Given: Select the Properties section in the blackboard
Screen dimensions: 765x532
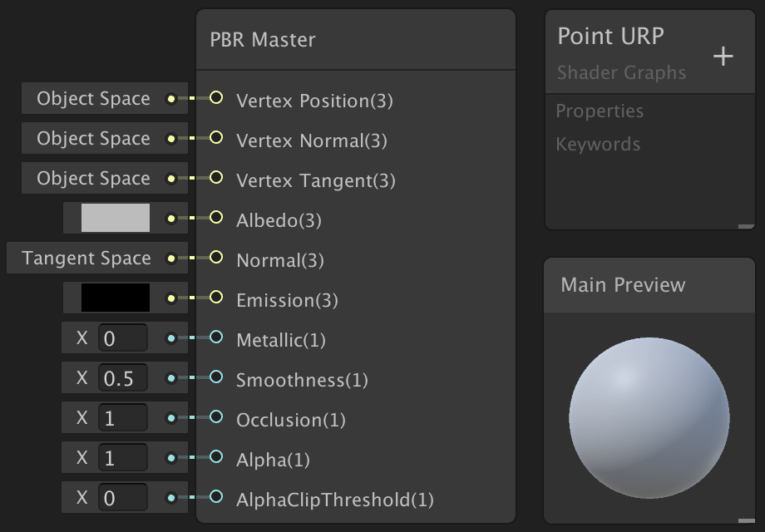Looking at the screenshot, I should coord(600,111).
